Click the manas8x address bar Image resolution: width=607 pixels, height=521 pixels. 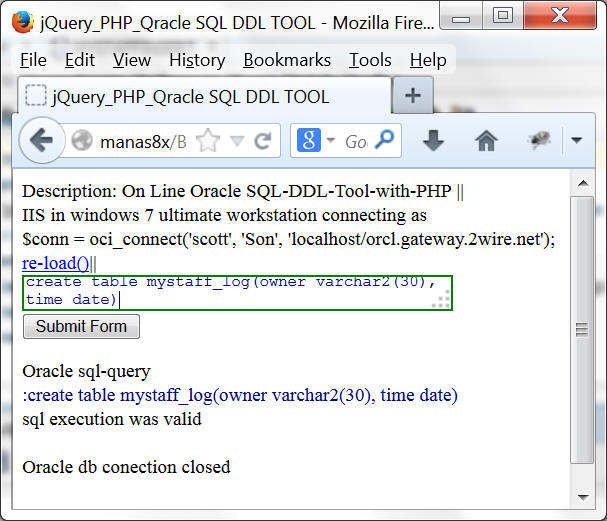point(170,141)
